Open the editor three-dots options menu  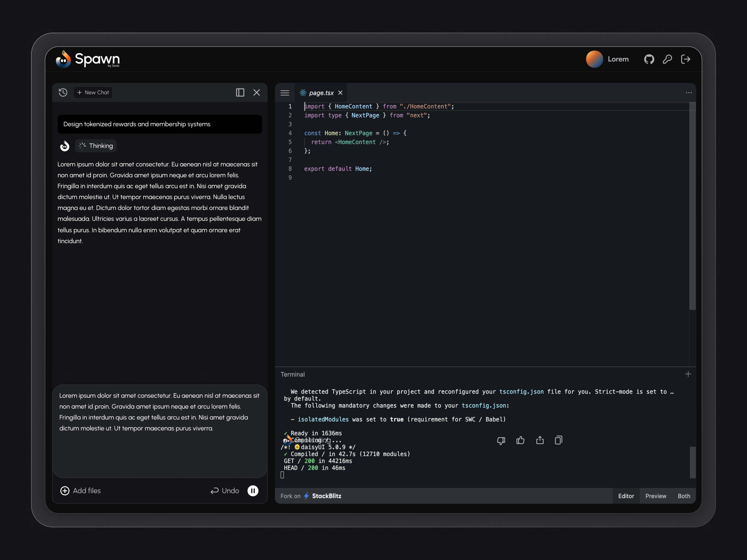[689, 93]
